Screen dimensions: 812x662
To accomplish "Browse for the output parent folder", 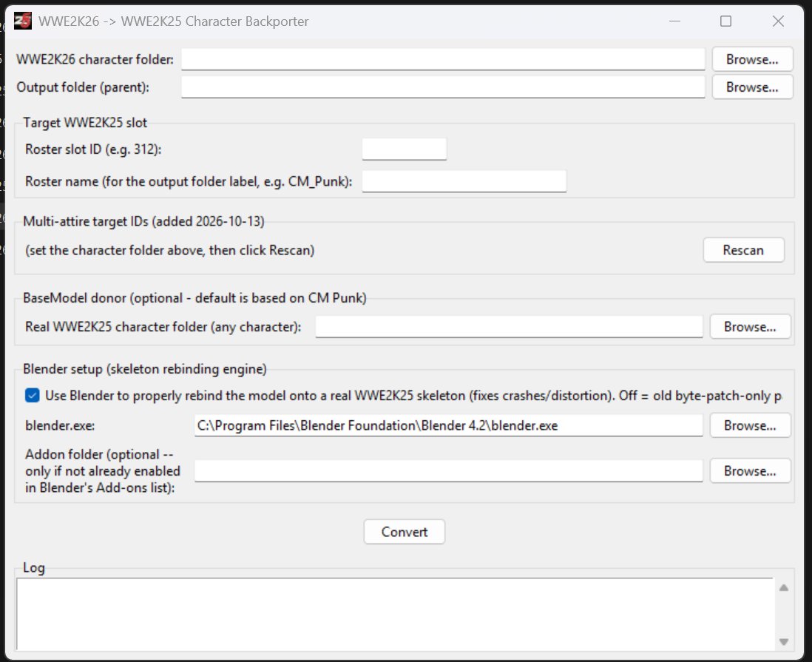I will pyautogui.click(x=752, y=87).
